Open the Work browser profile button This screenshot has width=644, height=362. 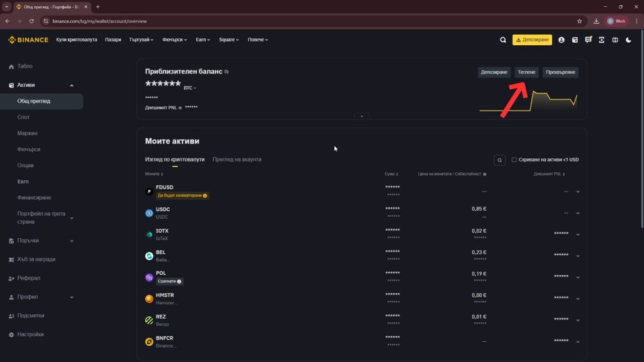click(616, 21)
